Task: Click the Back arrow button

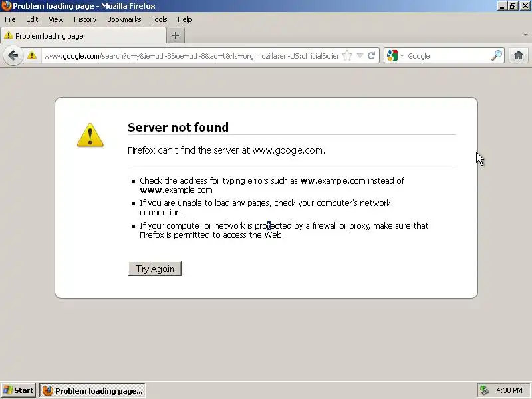Action: (x=13, y=55)
